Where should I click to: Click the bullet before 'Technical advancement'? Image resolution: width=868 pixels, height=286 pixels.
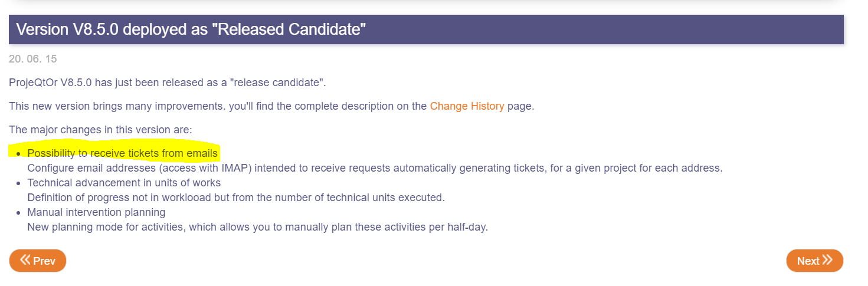(x=19, y=183)
